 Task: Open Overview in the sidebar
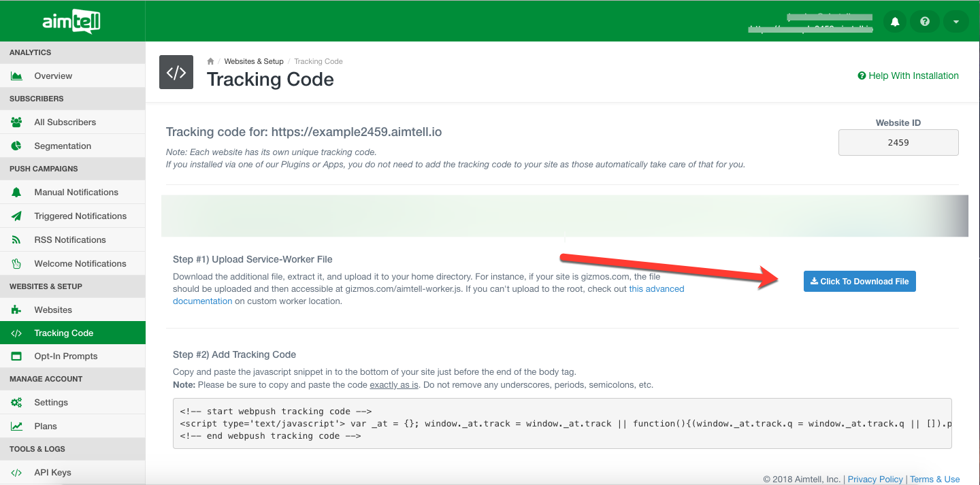coord(53,76)
